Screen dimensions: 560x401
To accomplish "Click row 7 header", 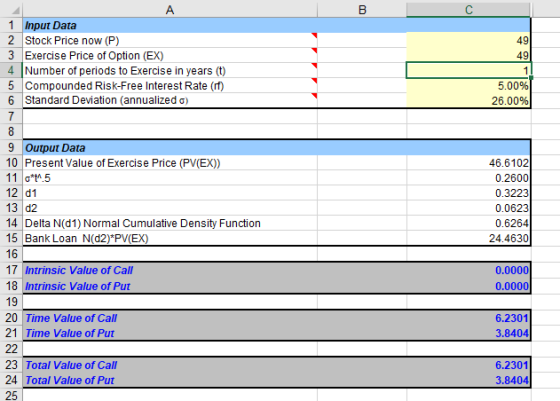I will (11, 116).
